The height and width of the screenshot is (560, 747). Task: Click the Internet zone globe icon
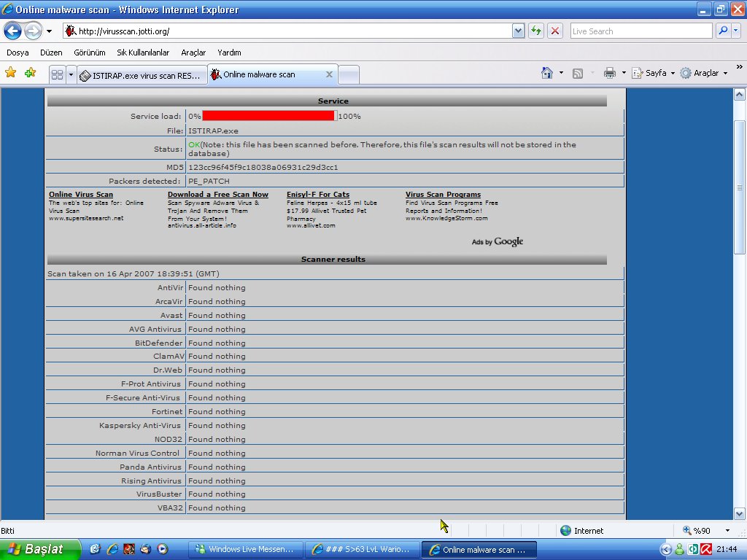[565, 531]
